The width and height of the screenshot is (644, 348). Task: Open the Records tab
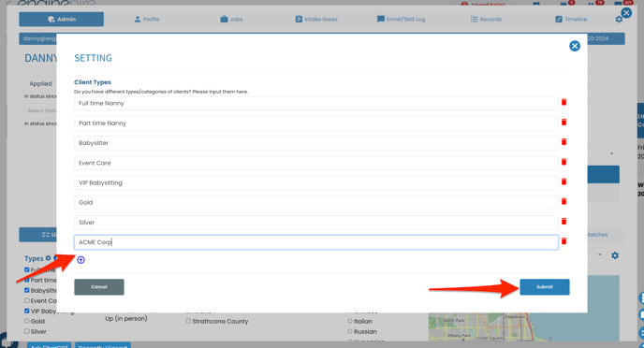tap(487, 20)
